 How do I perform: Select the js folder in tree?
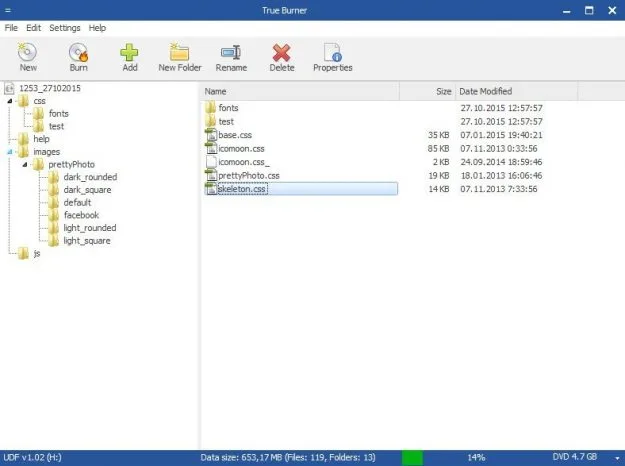[37, 254]
